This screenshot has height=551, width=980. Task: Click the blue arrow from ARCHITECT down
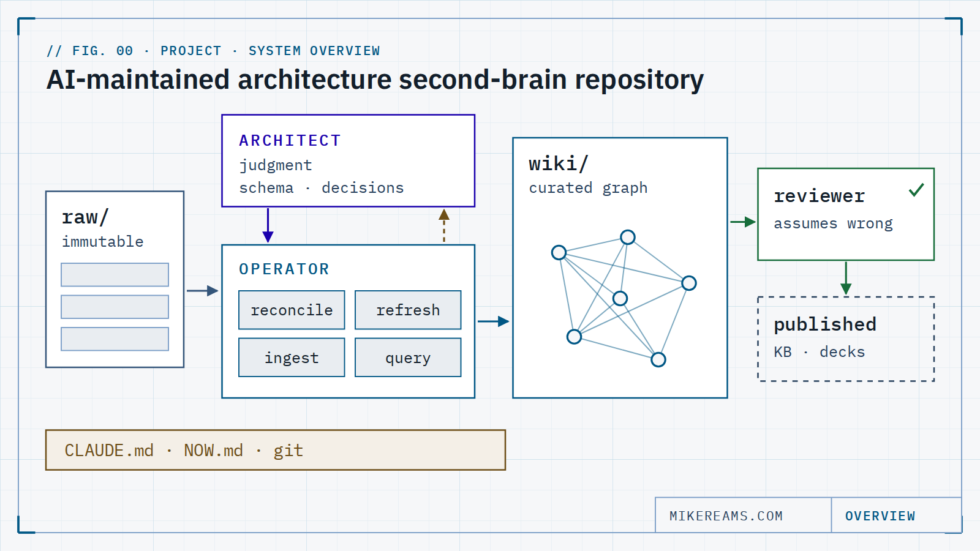[268, 225]
